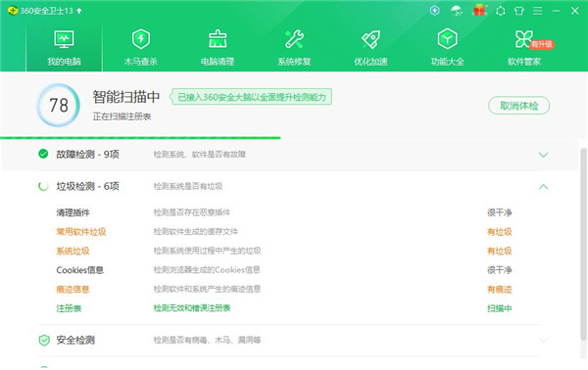Expand the 故障检测 section chevron
Viewport: 588px width, 370px height.
pos(543,155)
